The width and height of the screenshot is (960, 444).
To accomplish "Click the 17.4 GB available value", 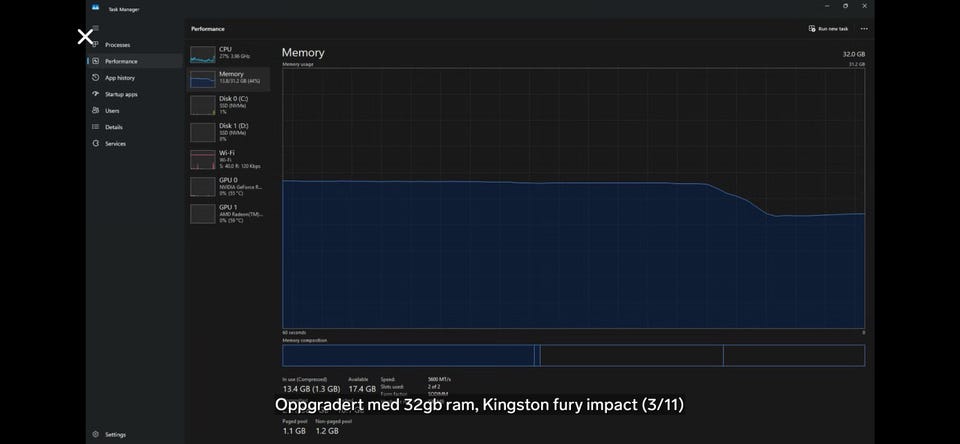I will [362, 389].
